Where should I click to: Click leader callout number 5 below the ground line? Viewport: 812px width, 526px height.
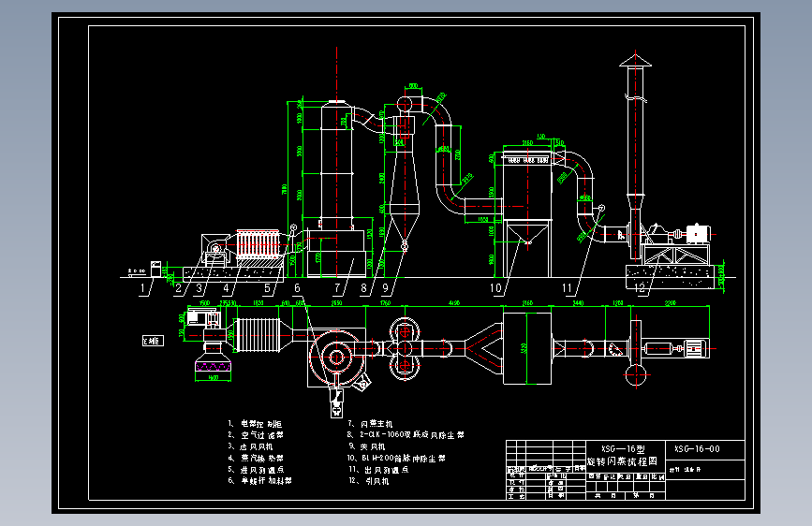coord(267,288)
